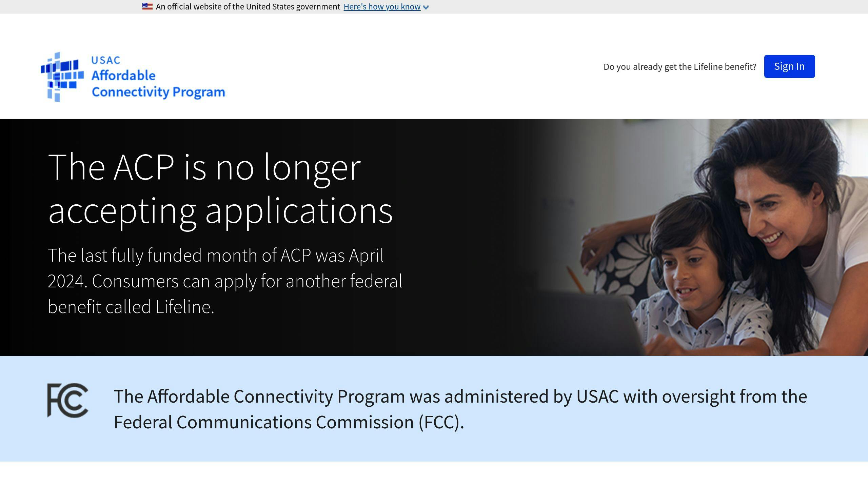Click the word Lifeline in the hero subtext
868x488 pixels.
click(184, 307)
